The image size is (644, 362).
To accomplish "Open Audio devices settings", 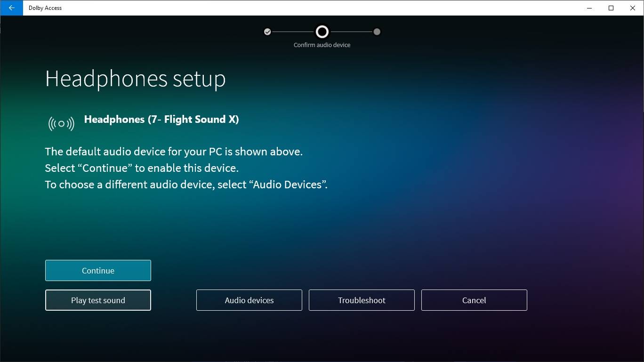I will [249, 300].
